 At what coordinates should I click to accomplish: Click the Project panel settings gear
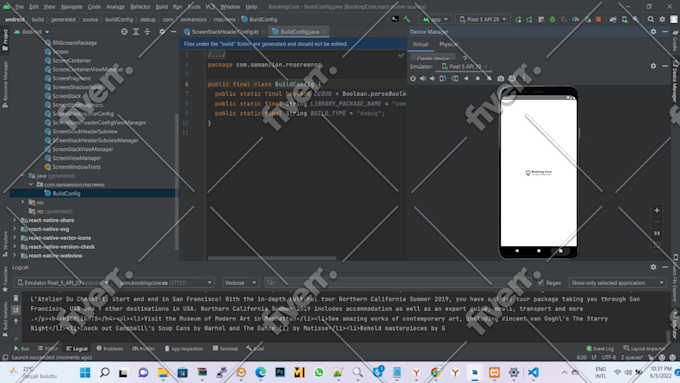[162, 32]
